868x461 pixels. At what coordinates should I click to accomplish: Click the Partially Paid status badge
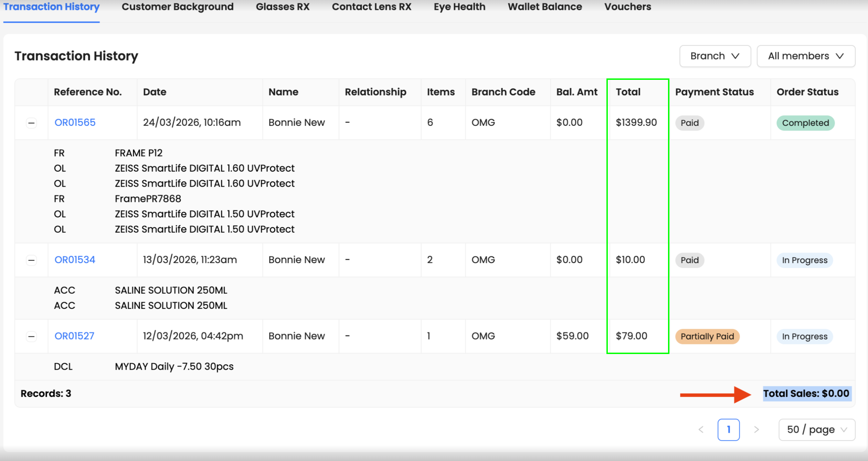point(707,336)
